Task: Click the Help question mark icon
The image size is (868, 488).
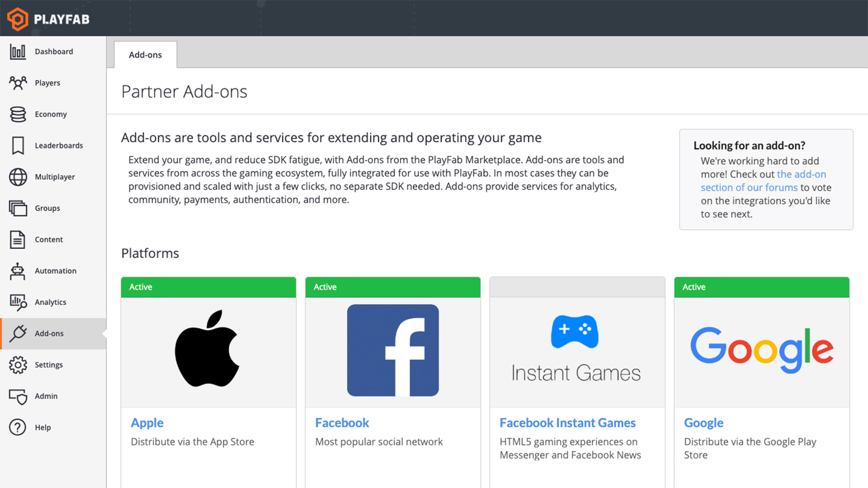Action: pyautogui.click(x=18, y=427)
